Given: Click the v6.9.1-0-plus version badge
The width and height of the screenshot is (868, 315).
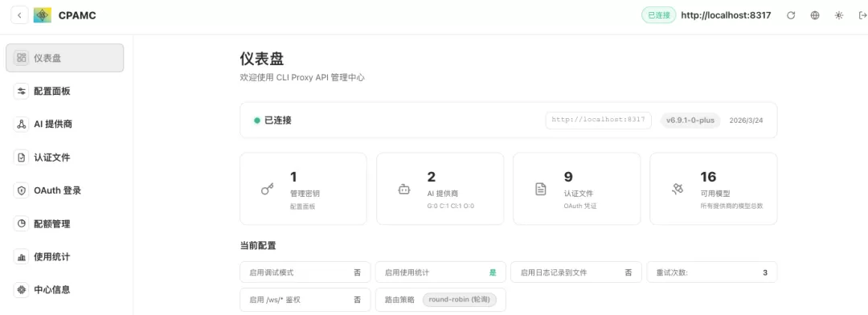Looking at the screenshot, I should point(690,120).
